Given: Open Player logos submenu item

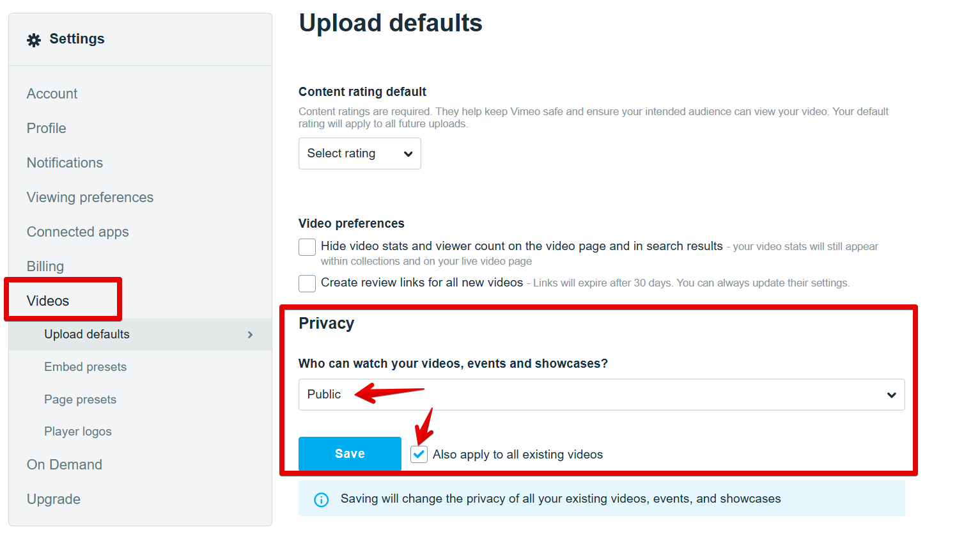Looking at the screenshot, I should tap(78, 432).
